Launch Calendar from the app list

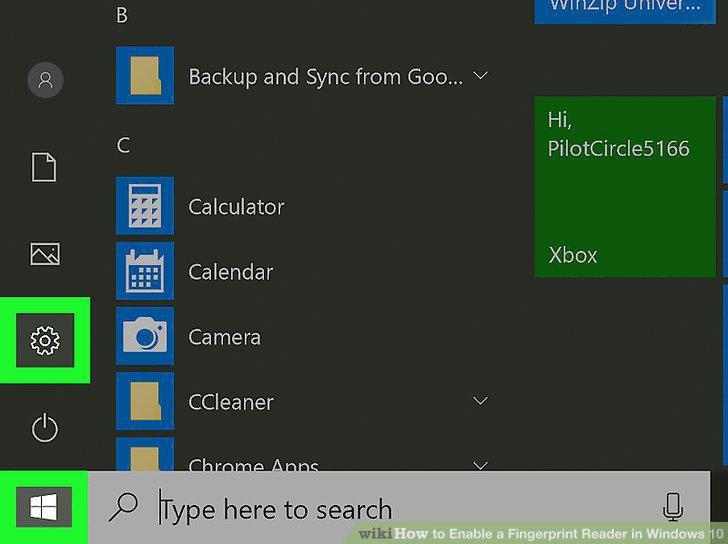point(230,272)
